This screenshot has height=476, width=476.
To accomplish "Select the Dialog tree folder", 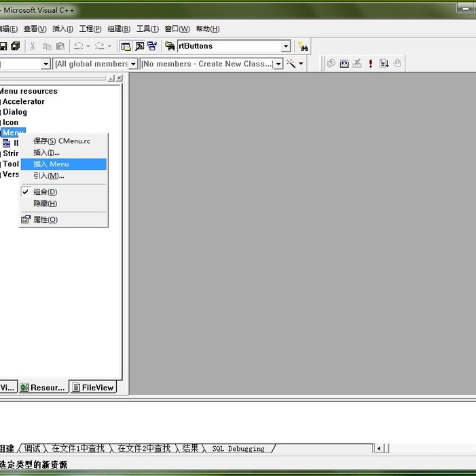I will tap(15, 112).
